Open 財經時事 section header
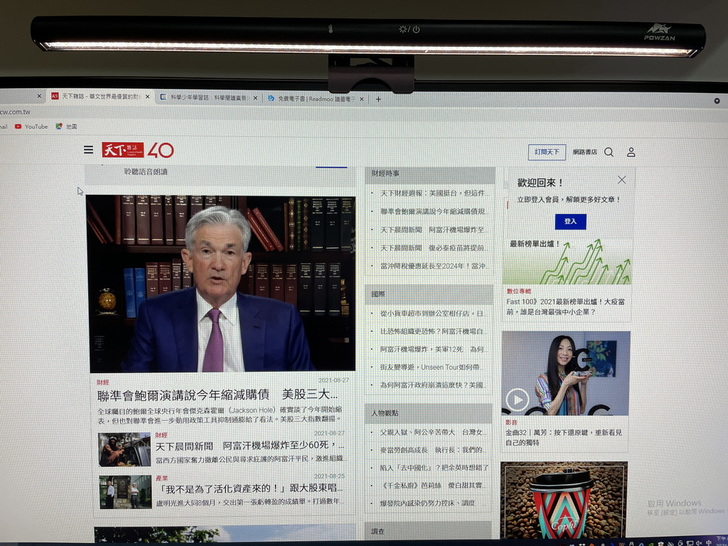 click(x=430, y=173)
